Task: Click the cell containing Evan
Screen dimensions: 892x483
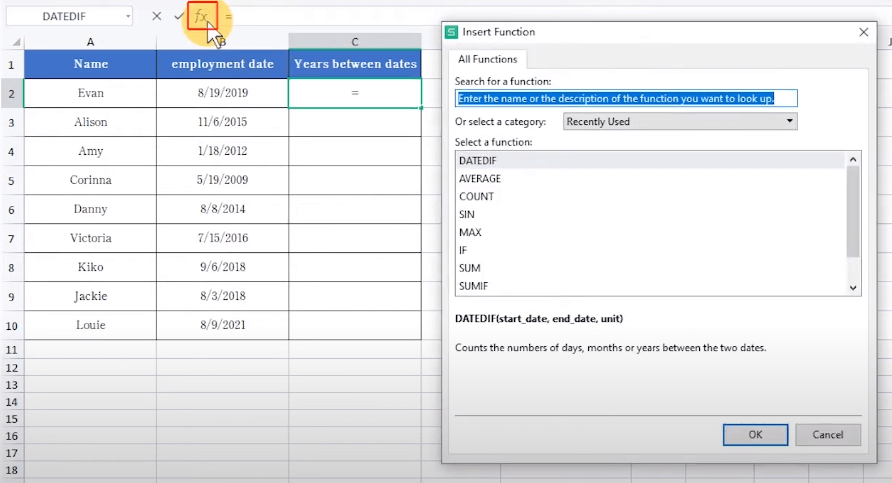Action: [x=90, y=93]
